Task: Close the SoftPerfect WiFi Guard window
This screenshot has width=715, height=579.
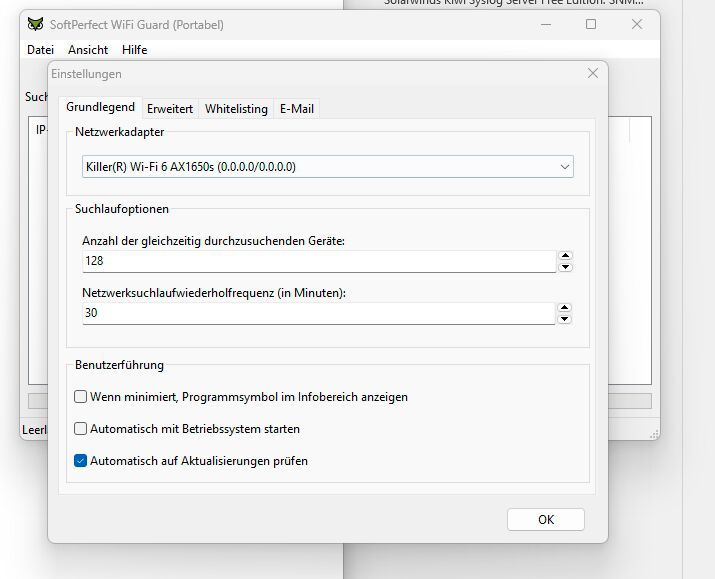Action: pos(637,24)
